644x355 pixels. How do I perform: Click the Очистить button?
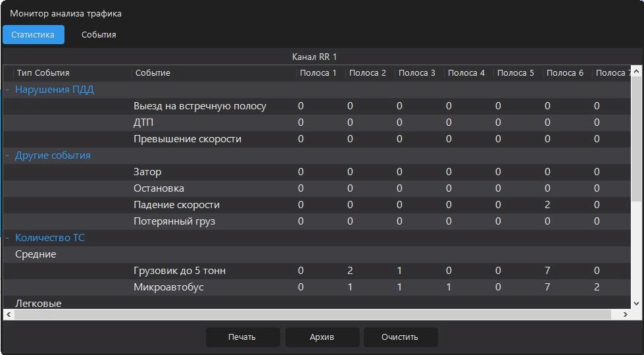coord(401,337)
